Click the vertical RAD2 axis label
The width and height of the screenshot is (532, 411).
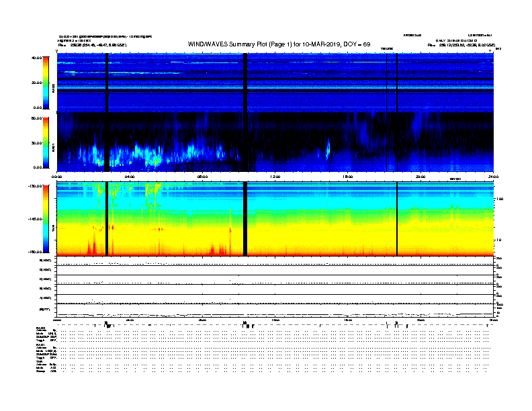[53, 88]
